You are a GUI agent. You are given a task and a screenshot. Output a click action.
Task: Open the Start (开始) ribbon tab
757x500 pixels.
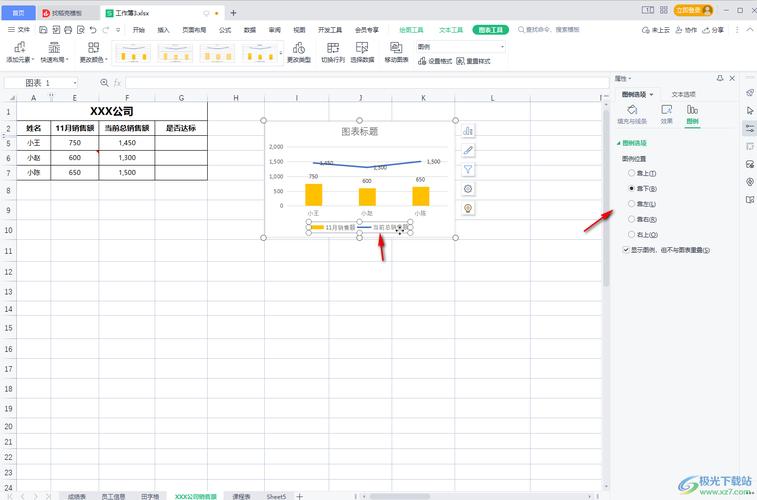click(x=139, y=30)
